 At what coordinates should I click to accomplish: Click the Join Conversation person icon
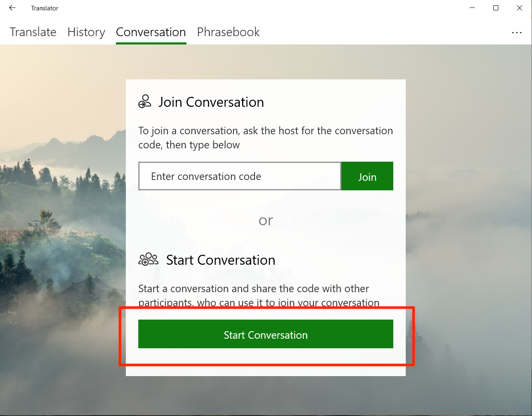tap(145, 102)
